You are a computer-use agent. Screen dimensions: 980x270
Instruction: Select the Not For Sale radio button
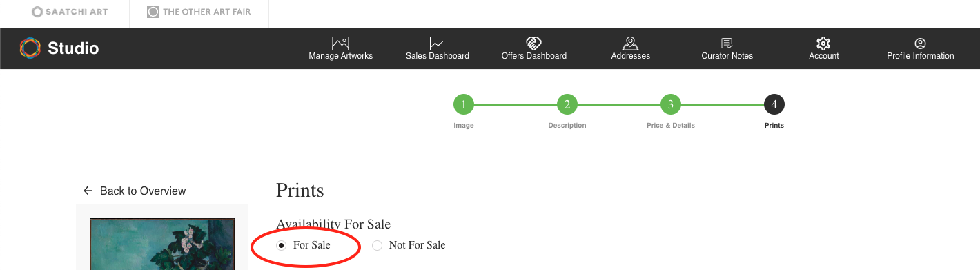pos(377,245)
